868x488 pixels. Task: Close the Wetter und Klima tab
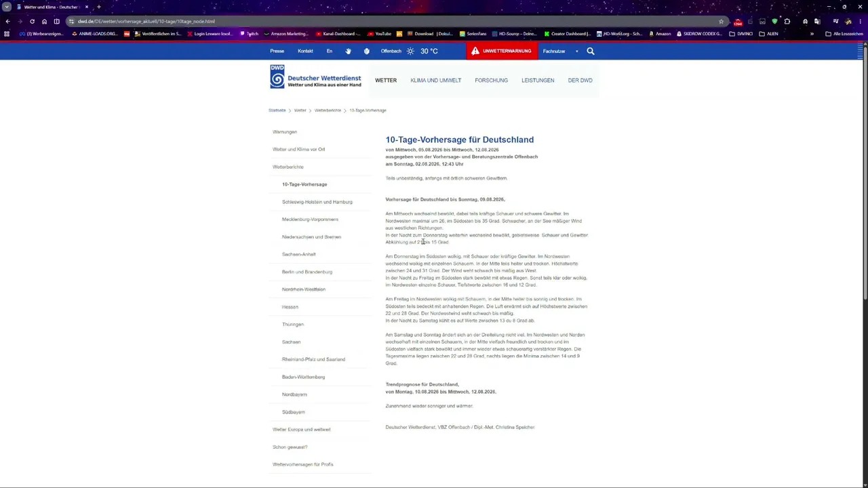pyautogui.click(x=87, y=7)
